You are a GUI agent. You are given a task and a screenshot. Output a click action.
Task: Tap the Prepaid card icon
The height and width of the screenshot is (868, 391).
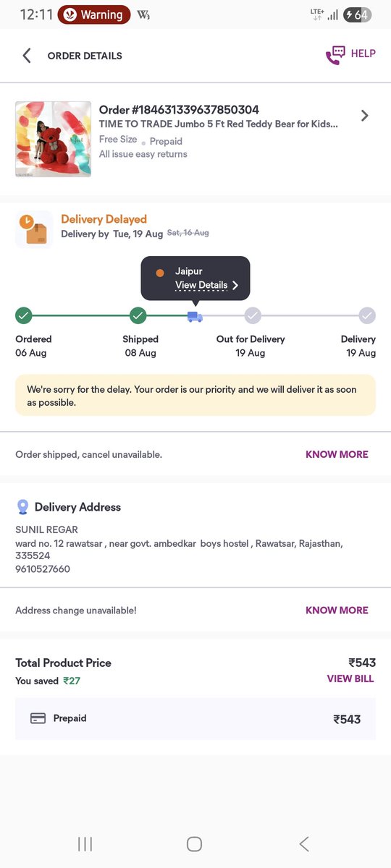pyautogui.click(x=38, y=718)
